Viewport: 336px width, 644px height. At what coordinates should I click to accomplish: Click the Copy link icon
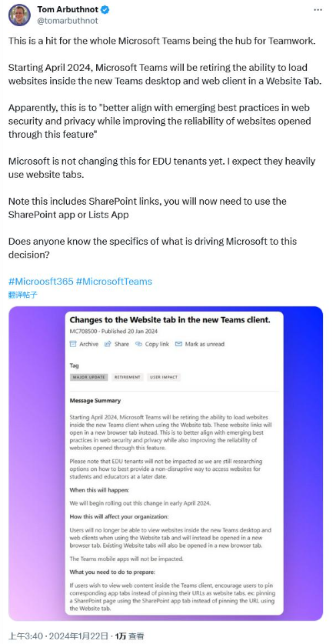tap(138, 344)
